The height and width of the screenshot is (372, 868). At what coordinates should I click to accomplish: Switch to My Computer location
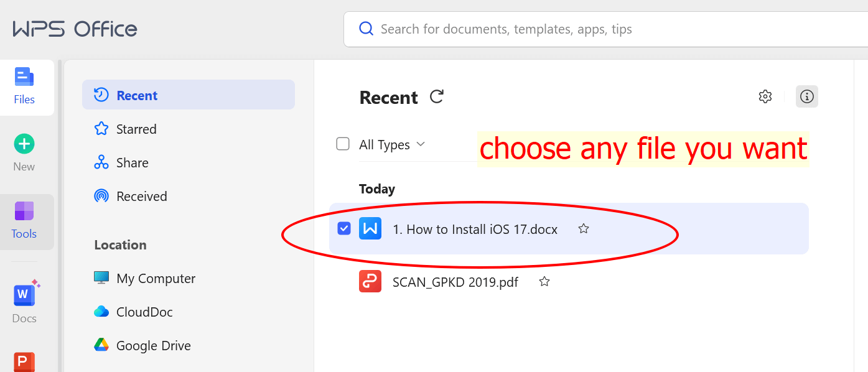[156, 278]
